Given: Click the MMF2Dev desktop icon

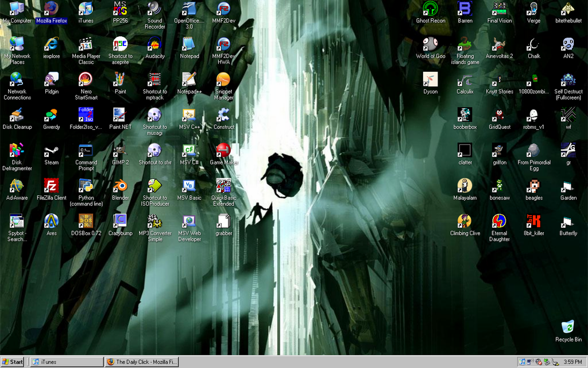Looking at the screenshot, I should pyautogui.click(x=223, y=8).
